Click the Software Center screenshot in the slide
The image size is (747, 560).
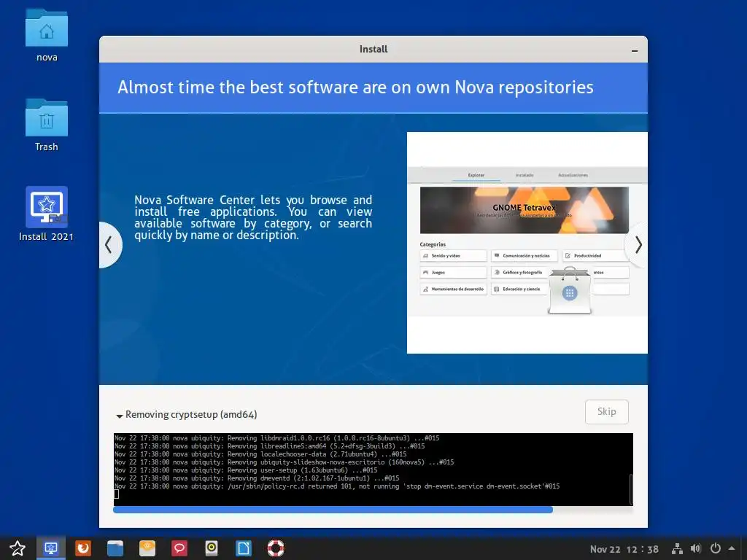point(527,242)
